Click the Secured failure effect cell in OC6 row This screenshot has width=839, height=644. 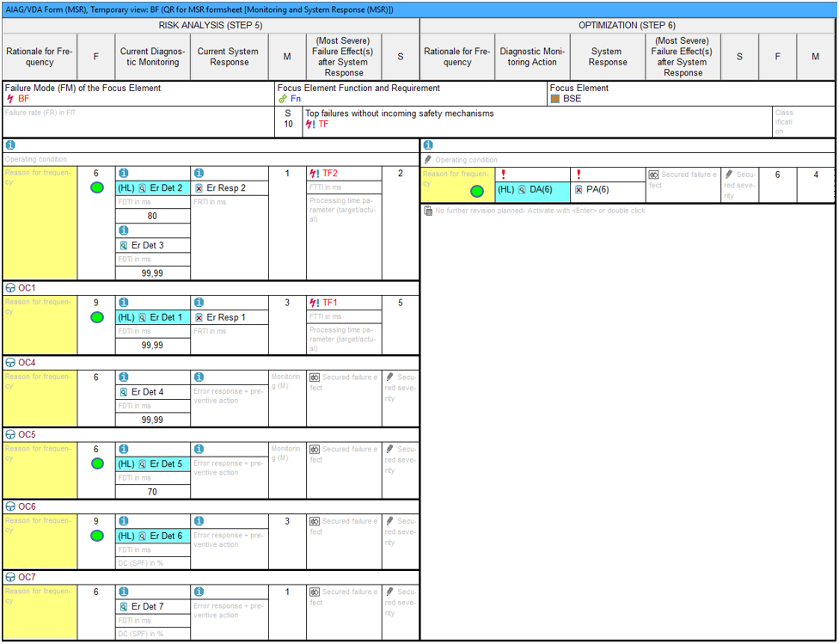coord(344,542)
